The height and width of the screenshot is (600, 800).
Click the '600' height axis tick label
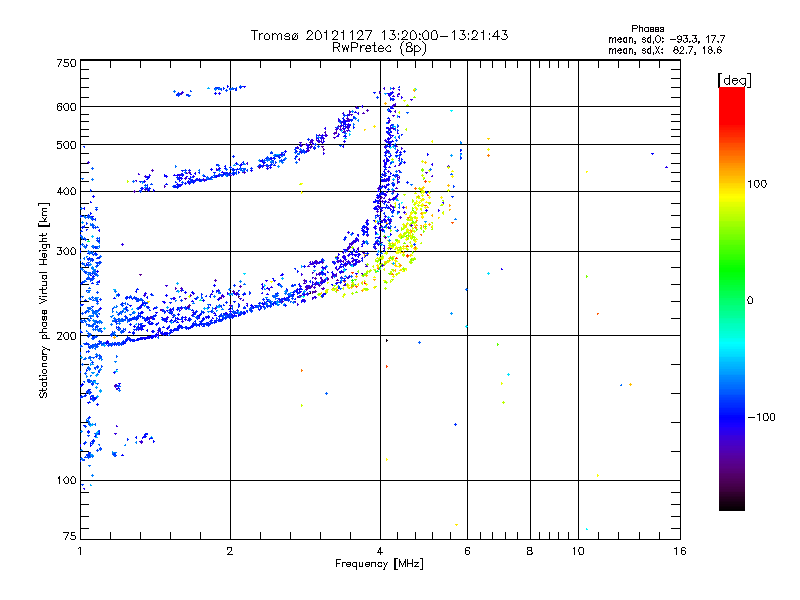66,107
